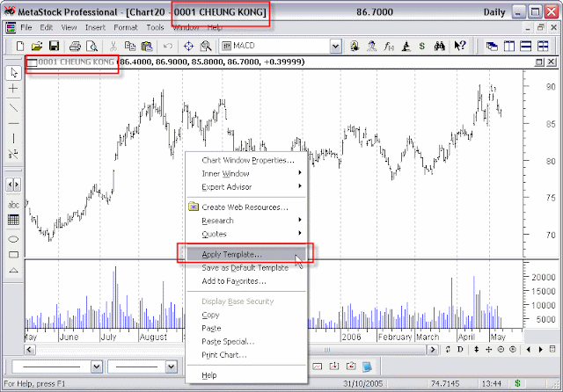Select the arrow pointer tool
The width and height of the screenshot is (563, 392).
click(14, 73)
